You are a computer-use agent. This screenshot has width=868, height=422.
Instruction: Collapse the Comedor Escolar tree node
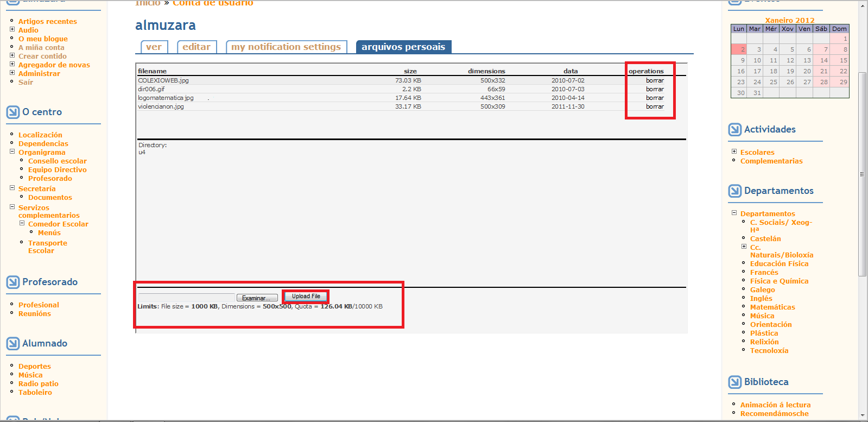tap(22, 223)
